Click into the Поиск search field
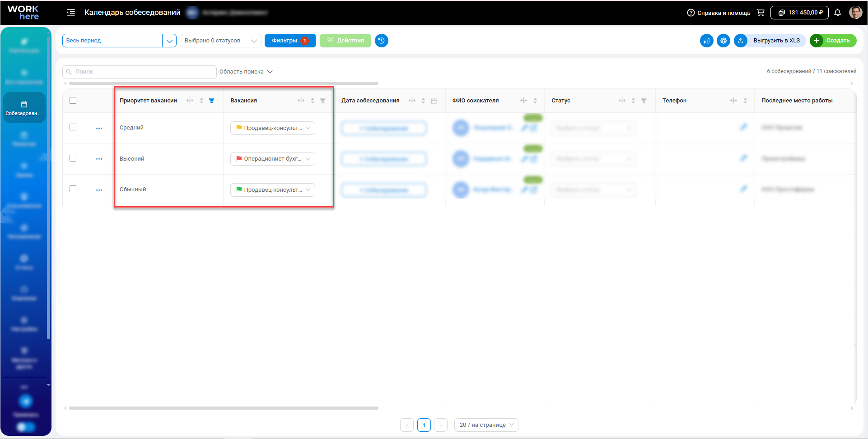This screenshot has height=439, width=868. (x=140, y=72)
